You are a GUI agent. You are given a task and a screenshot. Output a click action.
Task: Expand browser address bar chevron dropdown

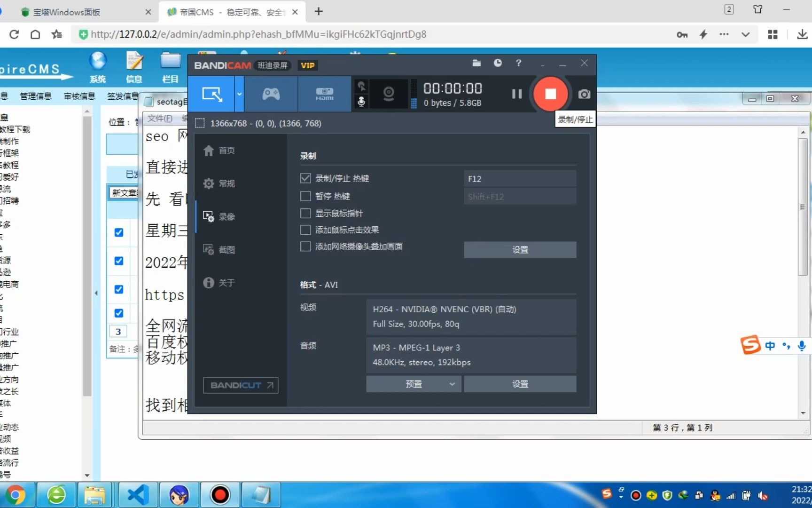coord(745,34)
